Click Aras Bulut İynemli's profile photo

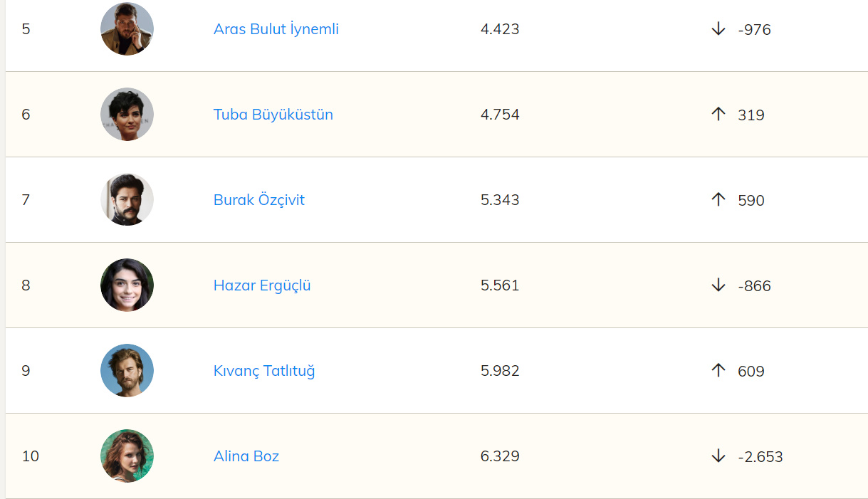(x=127, y=29)
